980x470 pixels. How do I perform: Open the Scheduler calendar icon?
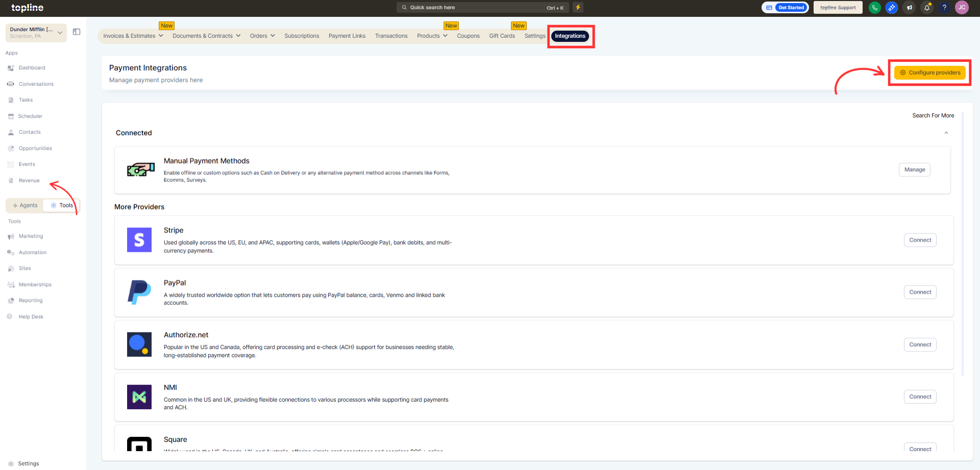[11, 116]
